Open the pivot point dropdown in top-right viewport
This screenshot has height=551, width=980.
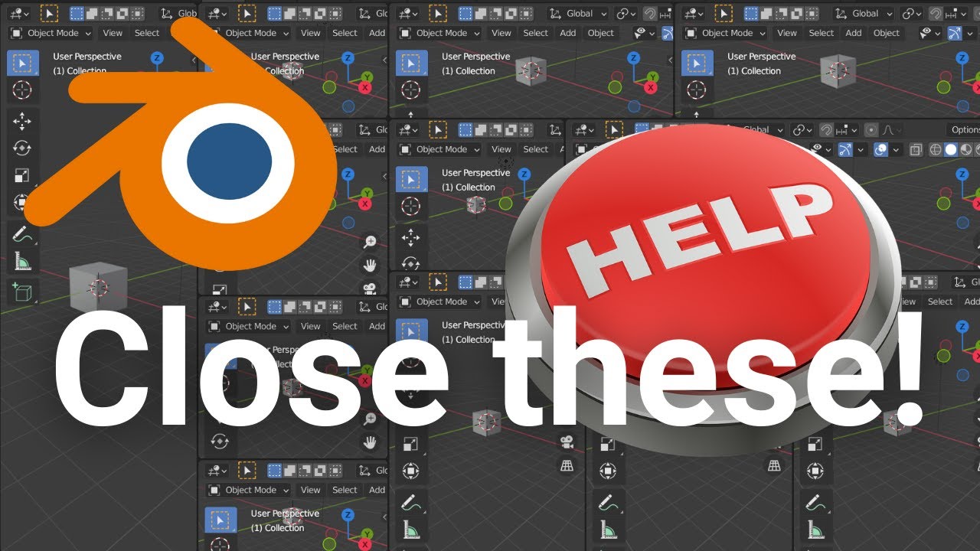(912, 13)
